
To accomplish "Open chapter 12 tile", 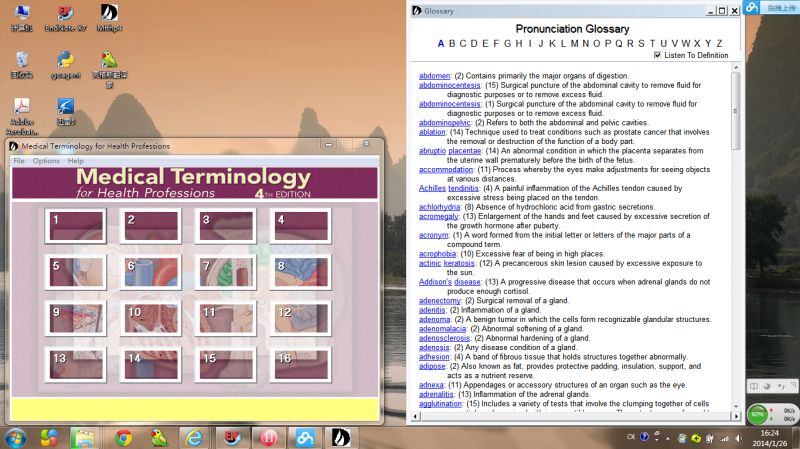I will 301,318.
